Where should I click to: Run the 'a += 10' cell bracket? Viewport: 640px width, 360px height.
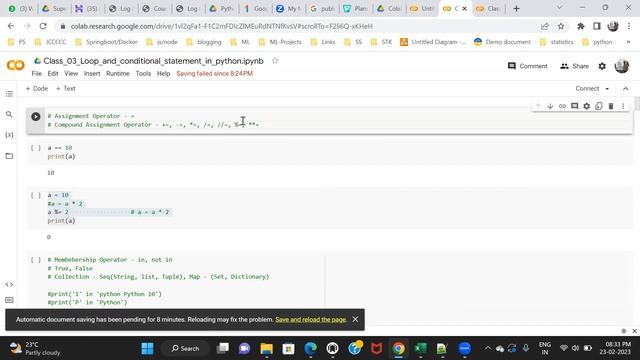click(36, 148)
